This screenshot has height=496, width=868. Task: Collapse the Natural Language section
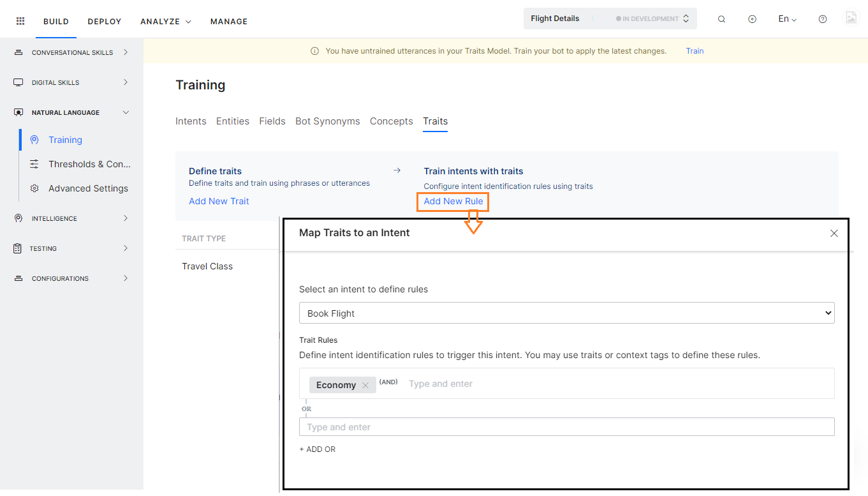(x=126, y=112)
